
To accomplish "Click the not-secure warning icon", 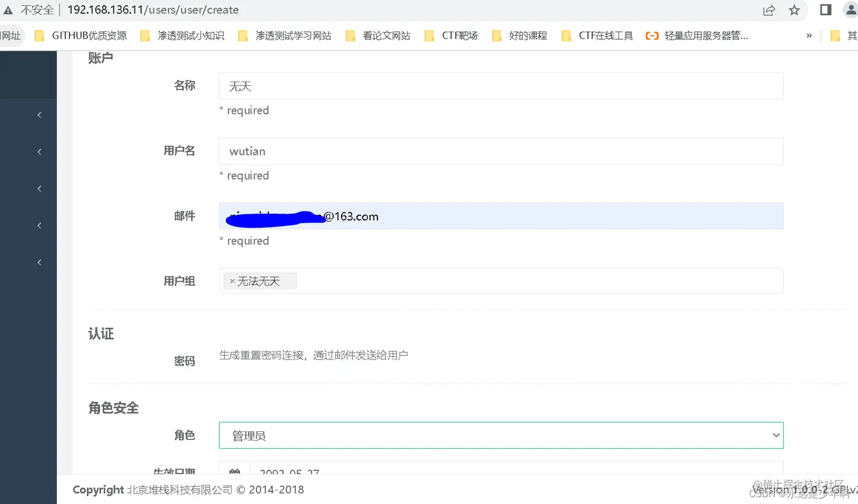I will (8, 10).
